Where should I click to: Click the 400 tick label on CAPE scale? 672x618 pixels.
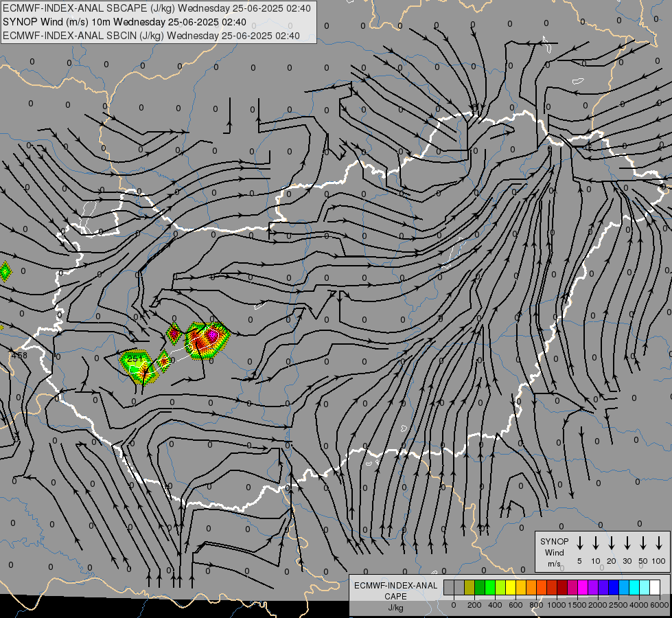click(x=495, y=605)
